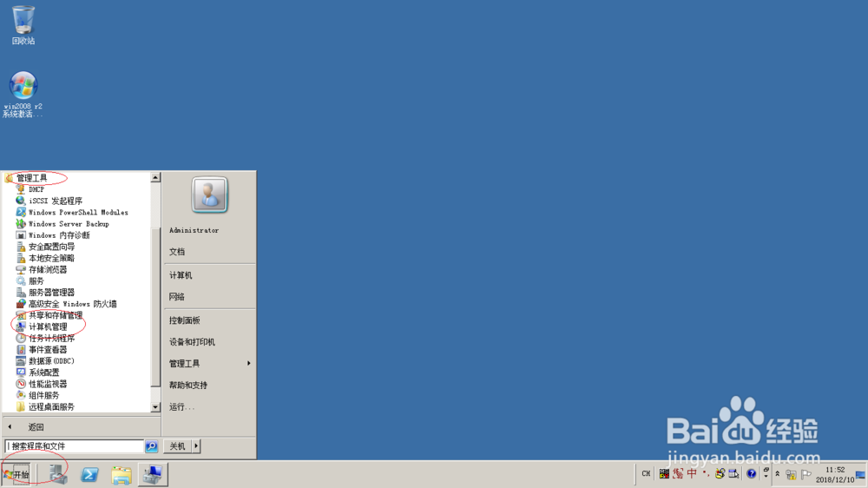Open Action Center flag icon
868x488 pixels.
pyautogui.click(x=806, y=475)
